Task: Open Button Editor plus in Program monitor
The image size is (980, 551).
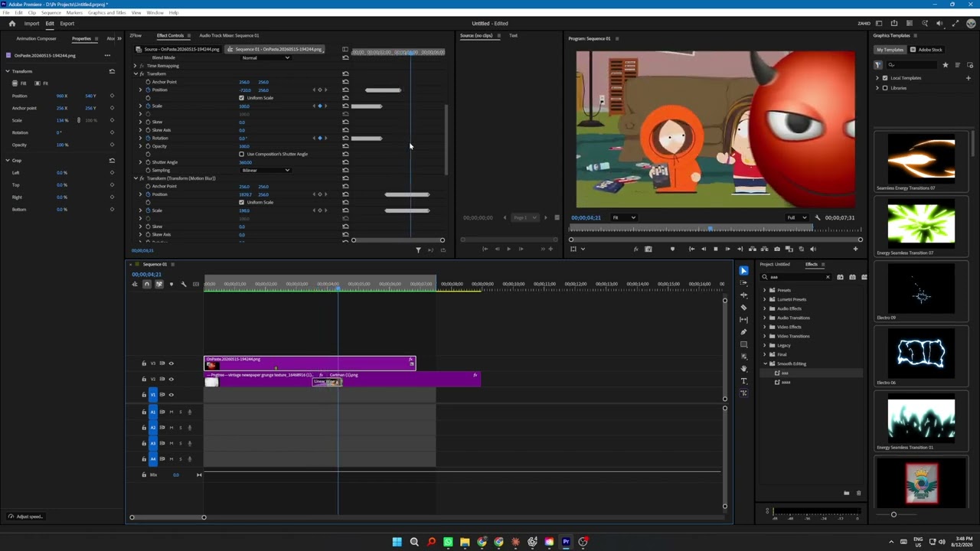Action: tap(855, 249)
